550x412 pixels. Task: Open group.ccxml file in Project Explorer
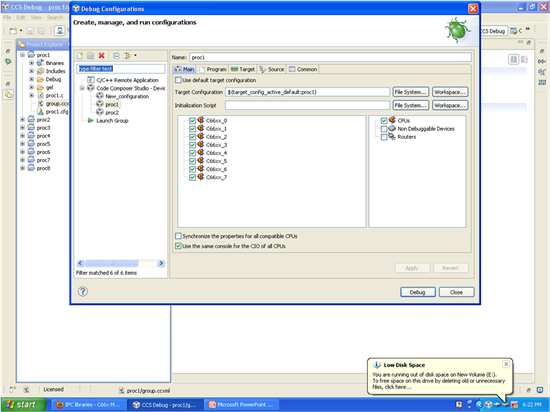tap(57, 103)
